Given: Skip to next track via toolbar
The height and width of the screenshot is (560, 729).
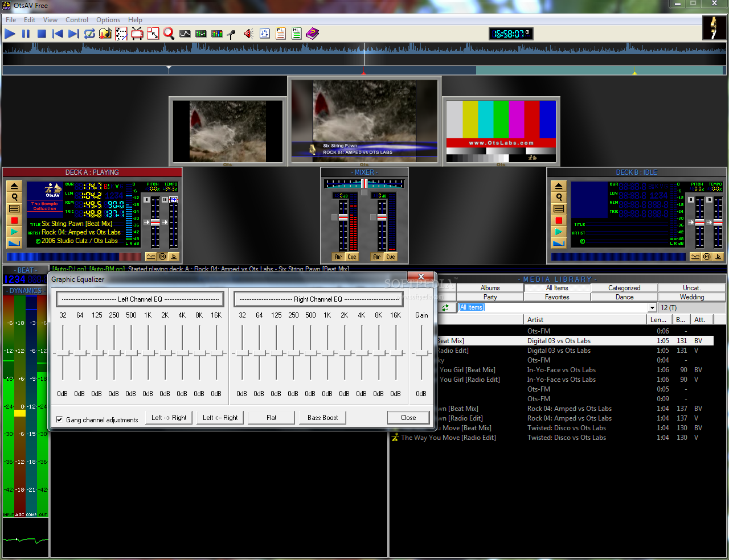Looking at the screenshot, I should click(73, 34).
